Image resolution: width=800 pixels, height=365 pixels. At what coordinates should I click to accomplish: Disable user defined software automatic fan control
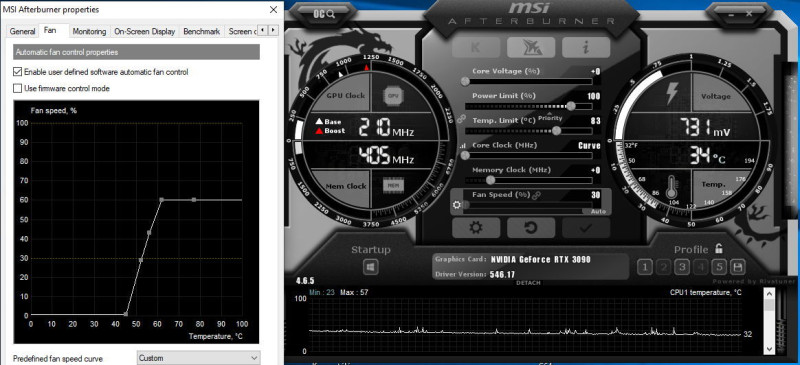point(17,72)
